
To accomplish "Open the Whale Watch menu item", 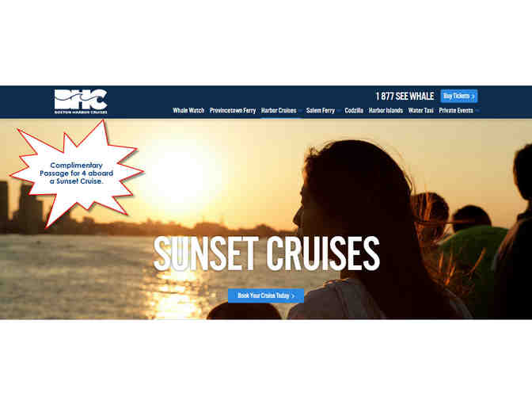I will pos(188,110).
